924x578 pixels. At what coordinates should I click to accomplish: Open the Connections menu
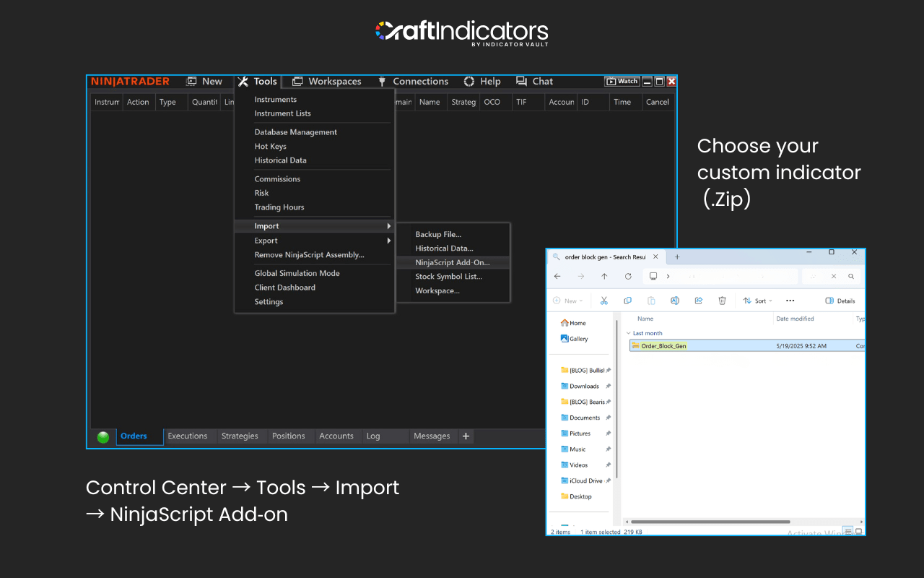point(413,82)
